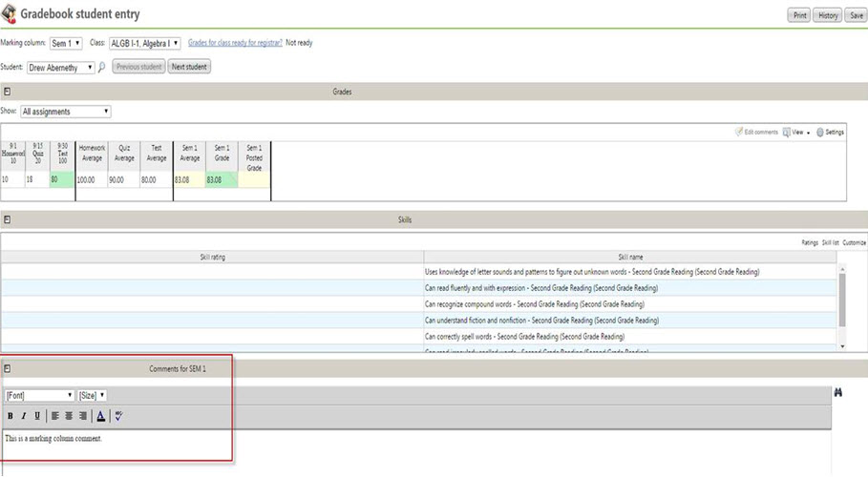Select the Can correctly spell words row
The width and height of the screenshot is (868, 477).
pyautogui.click(x=418, y=337)
